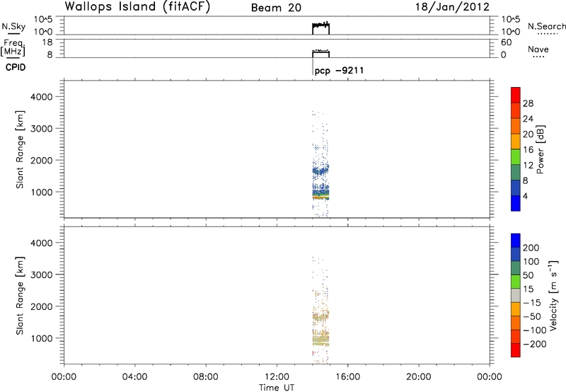Click the '12:00' time axis tick label

277,377
